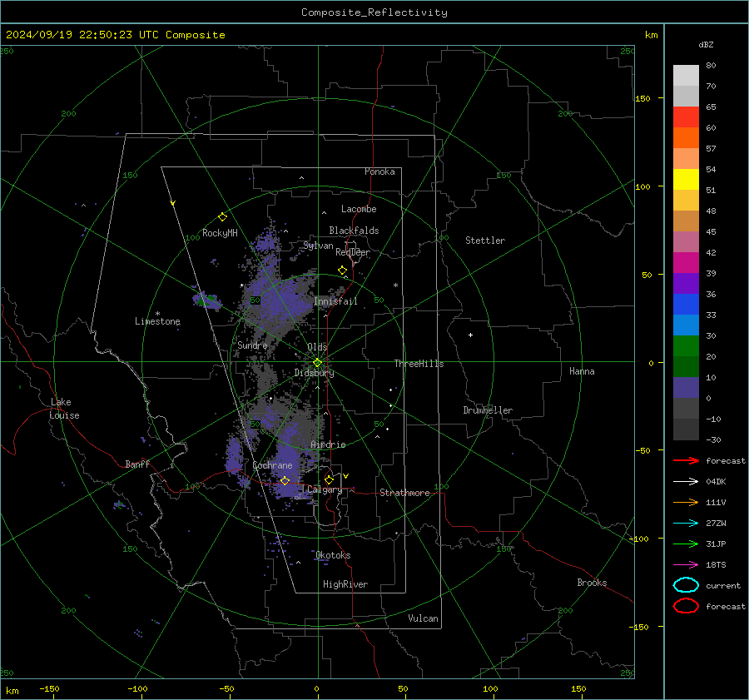Image resolution: width=749 pixels, height=700 pixels.
Task: Click the Lacombe map label
Action: (359, 209)
